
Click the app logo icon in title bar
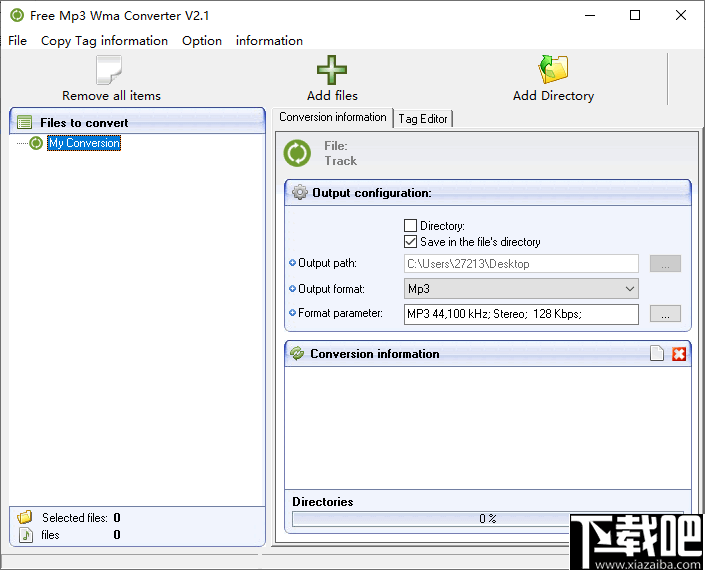click(17, 15)
